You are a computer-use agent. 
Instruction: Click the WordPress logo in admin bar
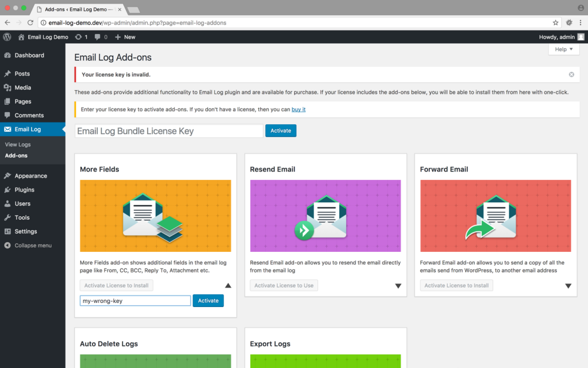tap(7, 37)
